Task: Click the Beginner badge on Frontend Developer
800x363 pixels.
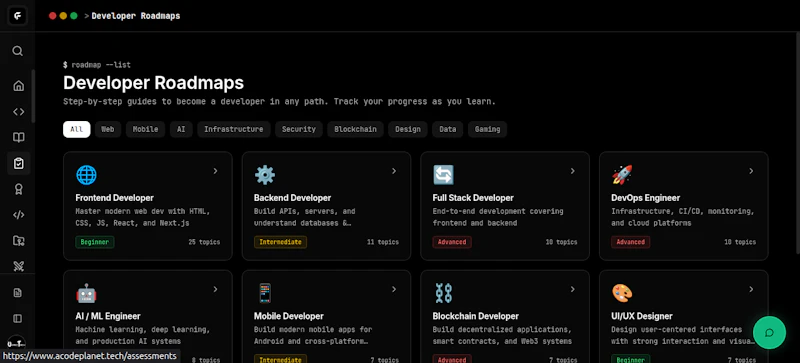Action: [95, 242]
